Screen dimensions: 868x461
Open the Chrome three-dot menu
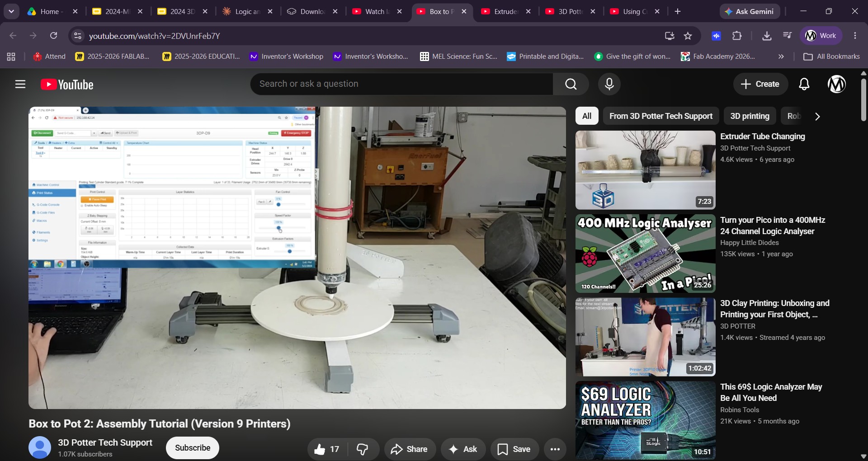tap(855, 36)
